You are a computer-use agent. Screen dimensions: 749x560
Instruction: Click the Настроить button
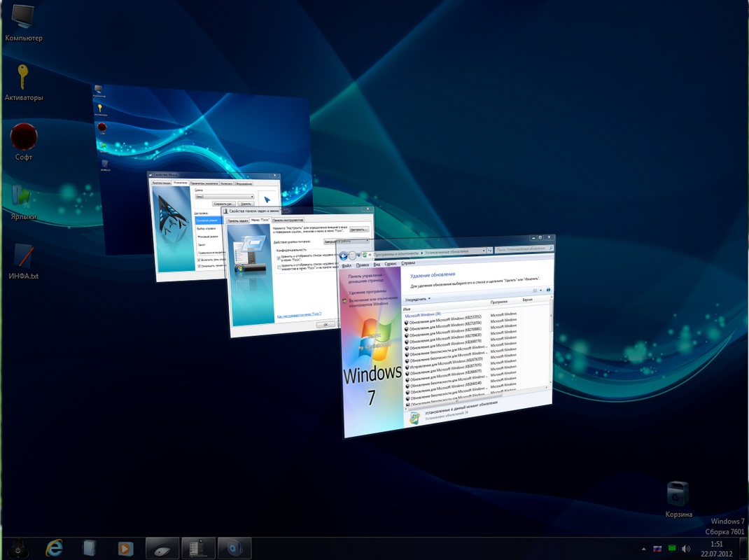(358, 230)
